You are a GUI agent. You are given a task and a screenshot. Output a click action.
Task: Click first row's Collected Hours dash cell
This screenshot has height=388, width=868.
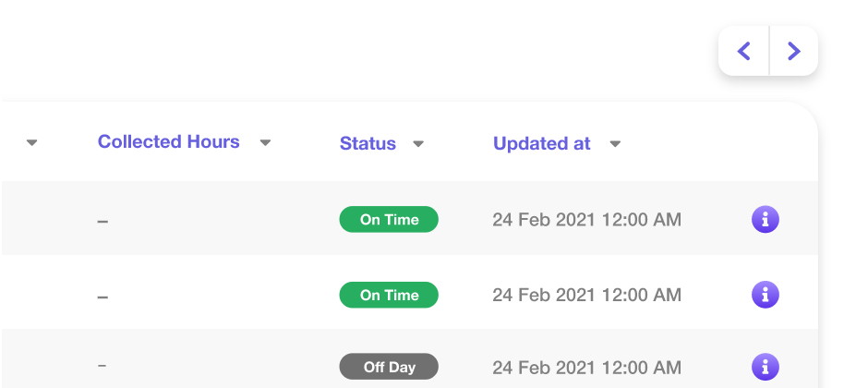(102, 222)
